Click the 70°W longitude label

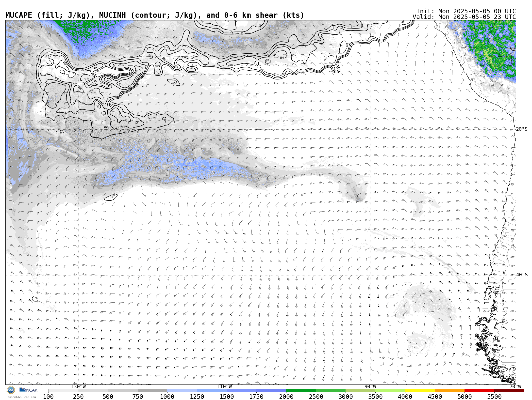(515, 387)
